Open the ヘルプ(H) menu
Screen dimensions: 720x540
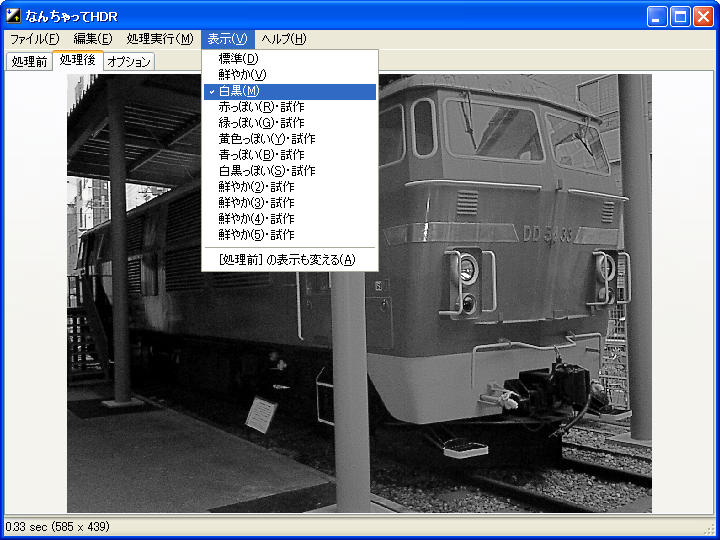[283, 39]
